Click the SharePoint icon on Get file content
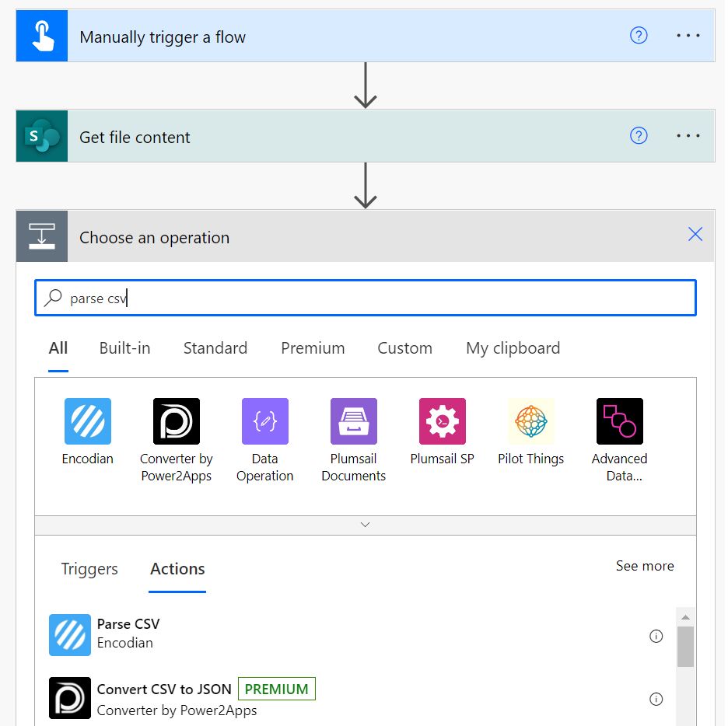The image size is (728, 726). 42,136
